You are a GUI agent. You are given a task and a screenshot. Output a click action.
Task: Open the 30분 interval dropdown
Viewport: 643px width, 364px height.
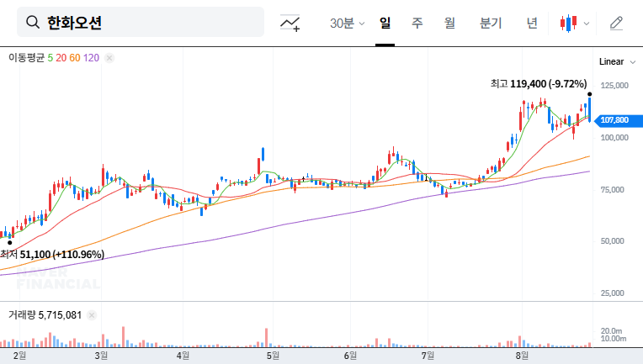point(347,24)
